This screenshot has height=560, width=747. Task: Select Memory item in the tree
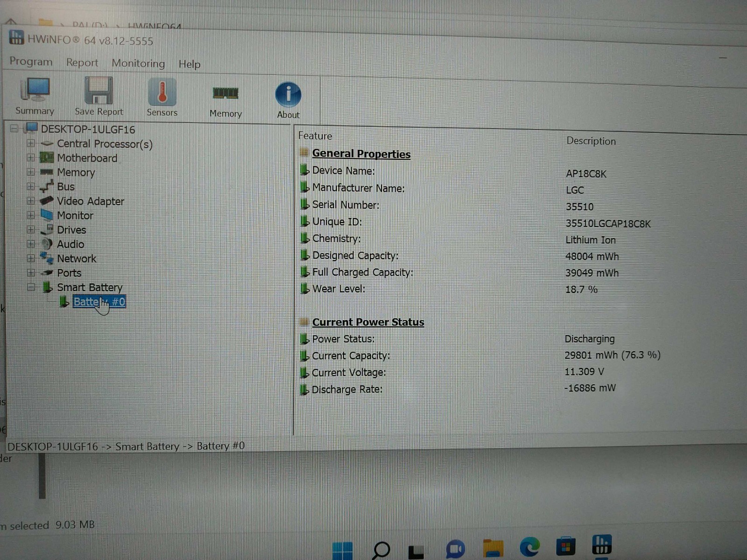coord(76,173)
